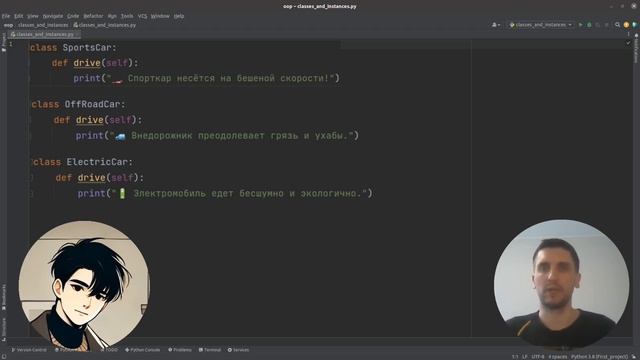Open the Refactor menu

pyautogui.click(x=93, y=16)
